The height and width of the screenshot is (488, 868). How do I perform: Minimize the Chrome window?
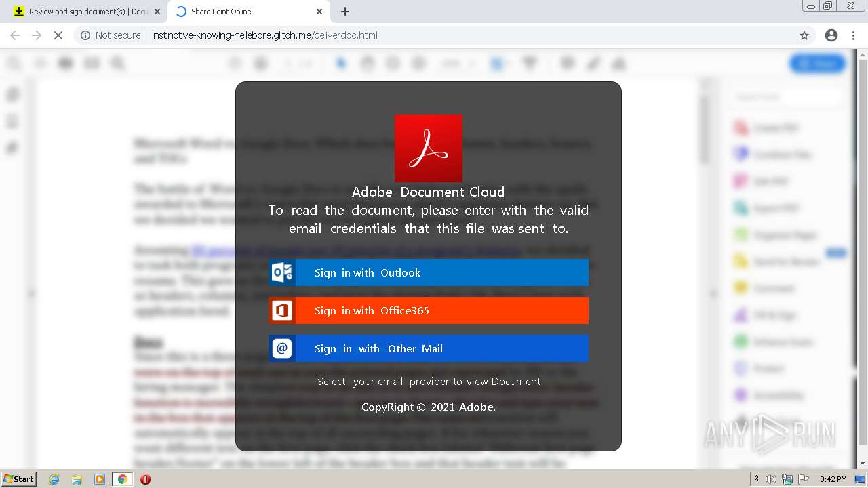pos(810,6)
